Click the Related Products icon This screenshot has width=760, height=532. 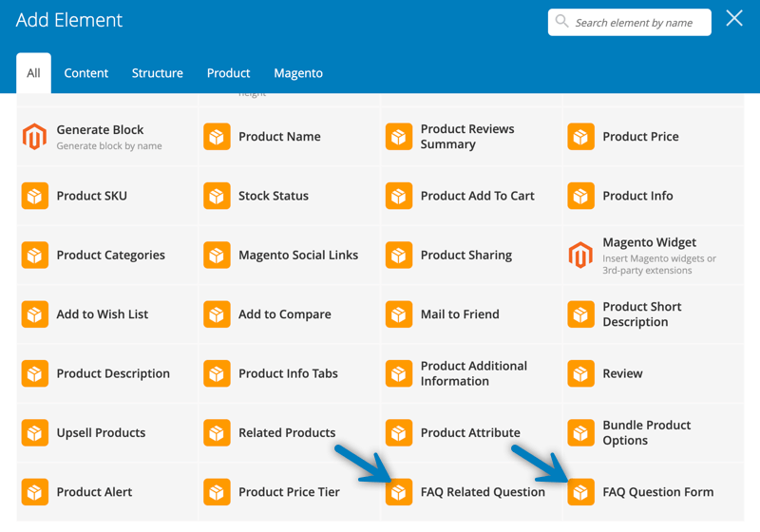point(217,432)
